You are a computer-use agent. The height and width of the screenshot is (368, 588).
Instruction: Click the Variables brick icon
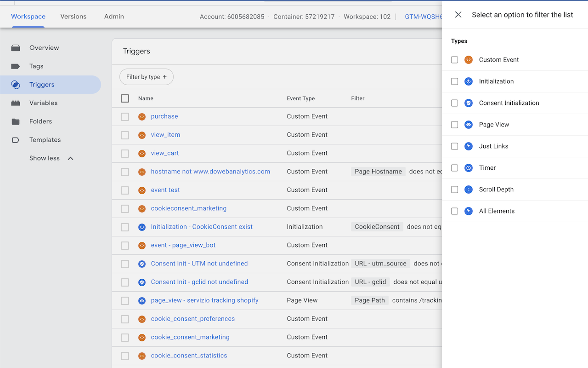coord(16,103)
